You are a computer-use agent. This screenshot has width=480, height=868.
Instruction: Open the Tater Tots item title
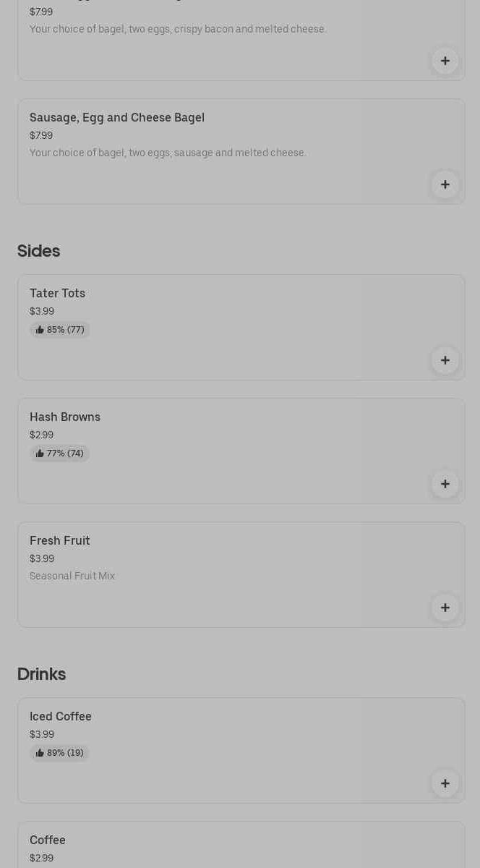pos(57,293)
